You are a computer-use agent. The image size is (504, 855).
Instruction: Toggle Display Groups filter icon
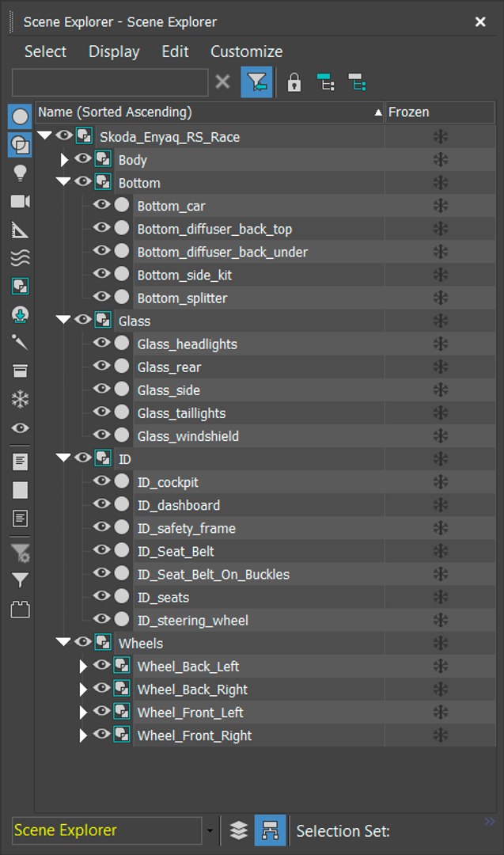20,287
